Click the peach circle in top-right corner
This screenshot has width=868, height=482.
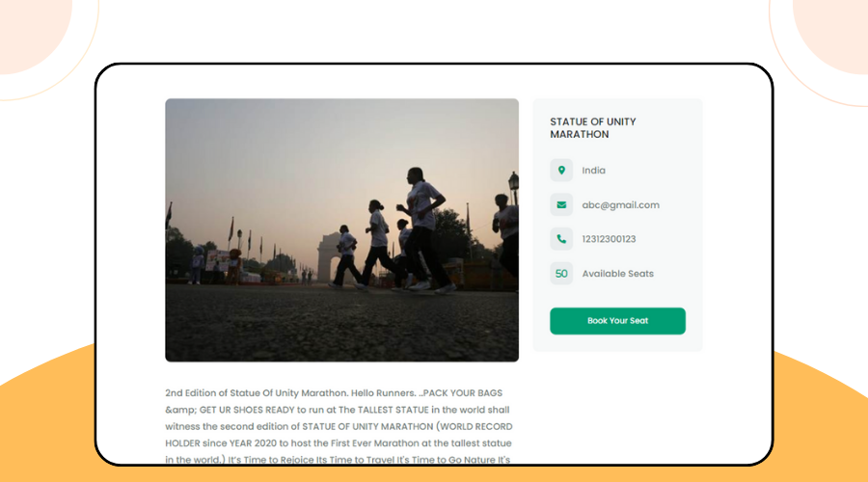[830, 33]
